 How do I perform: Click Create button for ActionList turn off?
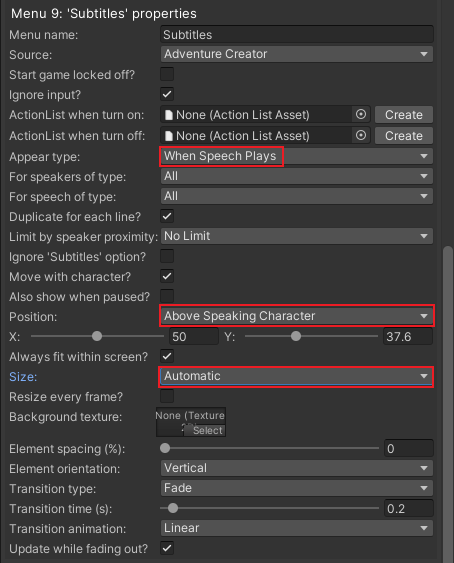coord(404,136)
